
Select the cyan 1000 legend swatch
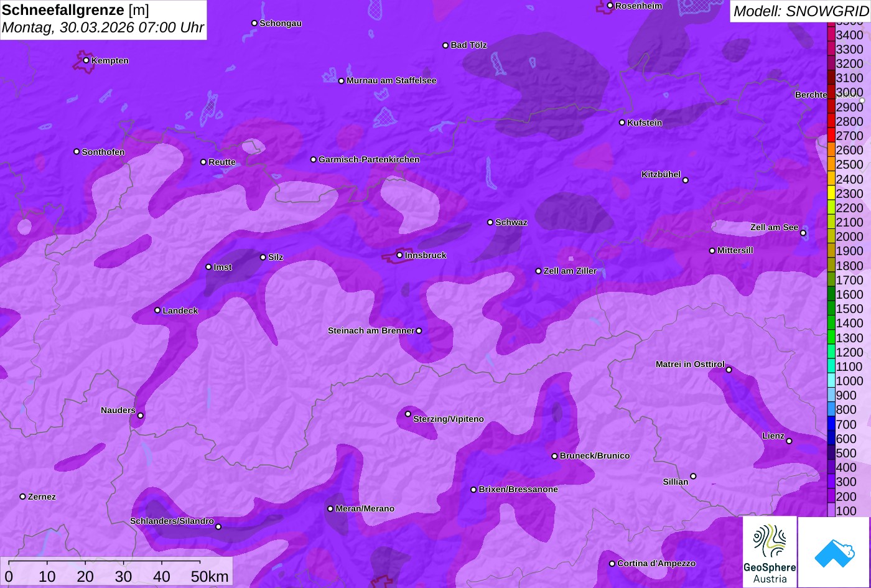(x=831, y=381)
